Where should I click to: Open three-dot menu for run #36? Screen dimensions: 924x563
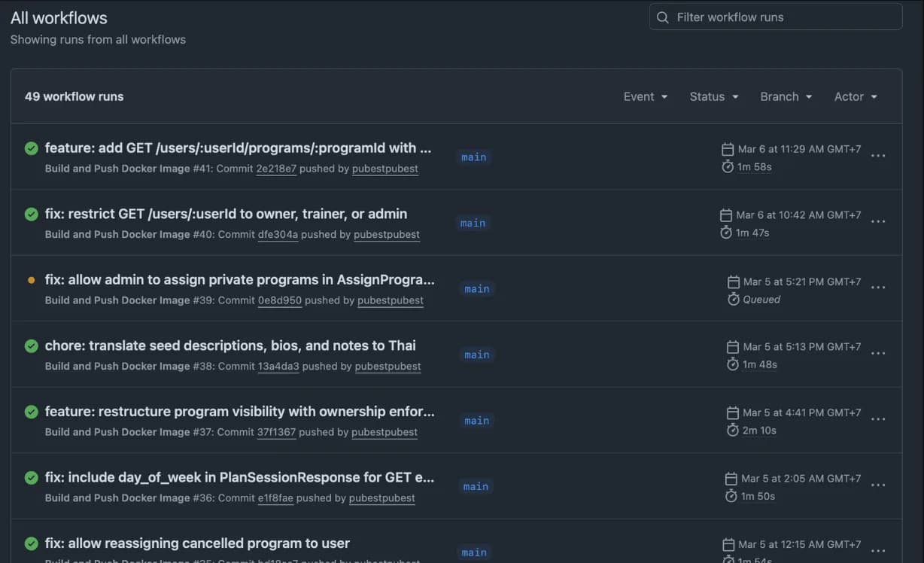(878, 485)
